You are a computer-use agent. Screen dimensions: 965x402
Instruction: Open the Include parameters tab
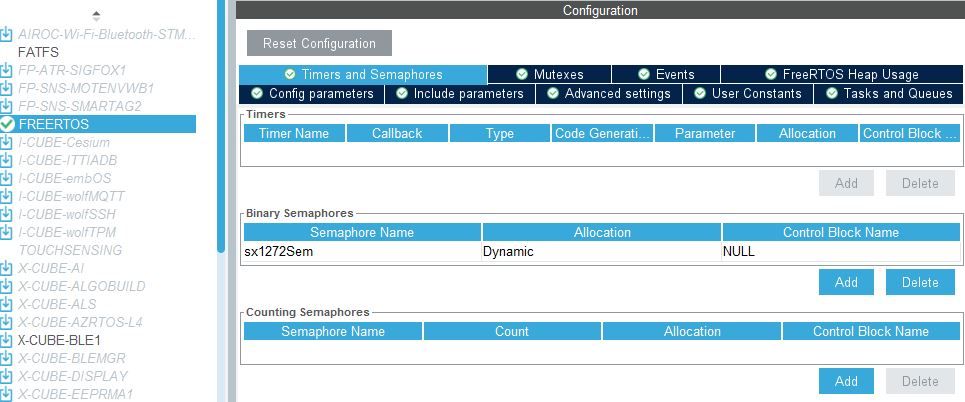[460, 94]
